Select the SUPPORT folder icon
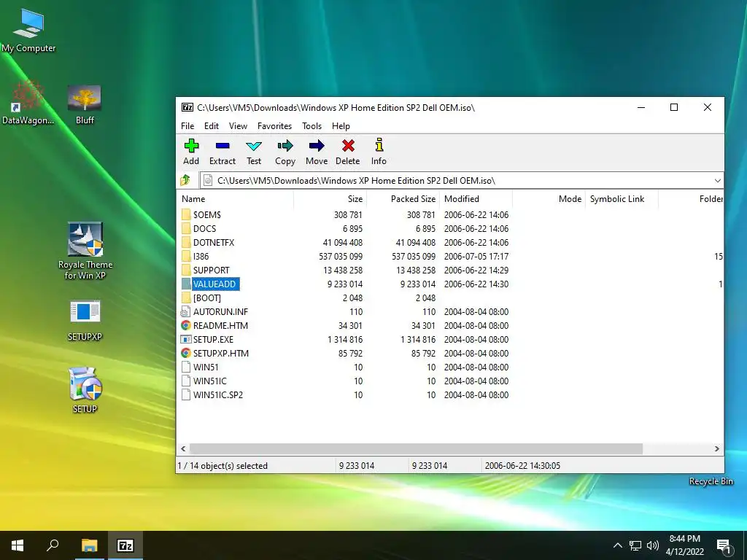This screenshot has height=560, width=747. tap(186, 270)
